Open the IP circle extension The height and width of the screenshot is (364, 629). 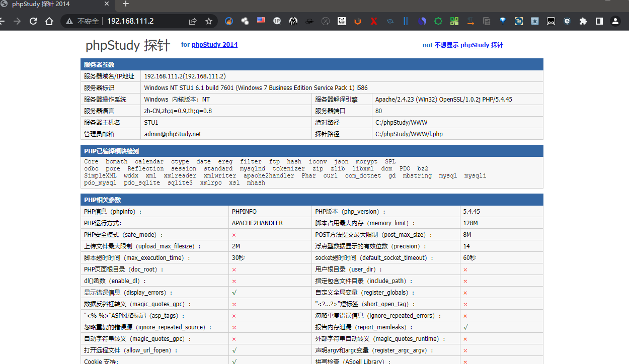(277, 21)
